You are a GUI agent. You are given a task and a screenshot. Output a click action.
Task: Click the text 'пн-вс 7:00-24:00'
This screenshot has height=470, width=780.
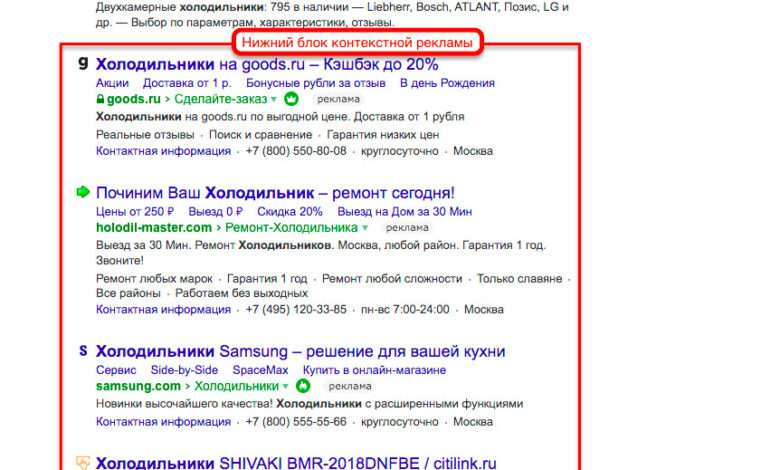405,309
